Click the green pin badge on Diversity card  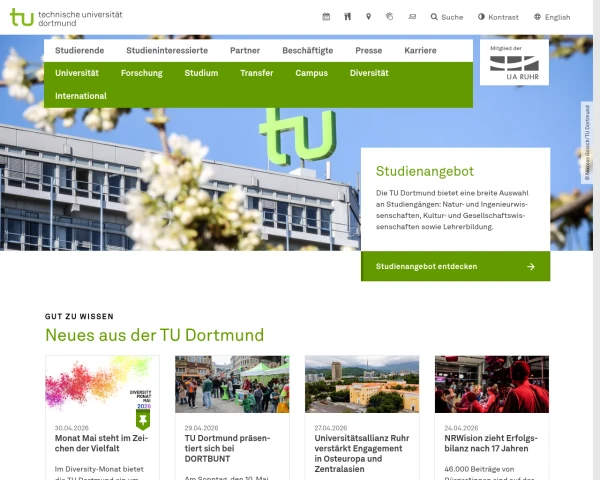143,420
